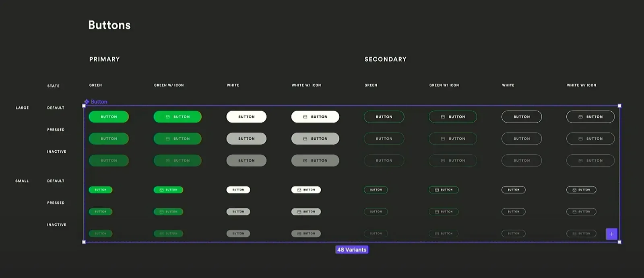Pick large pressed primary white with icon variant
The height and width of the screenshot is (278, 644).
(x=315, y=139)
